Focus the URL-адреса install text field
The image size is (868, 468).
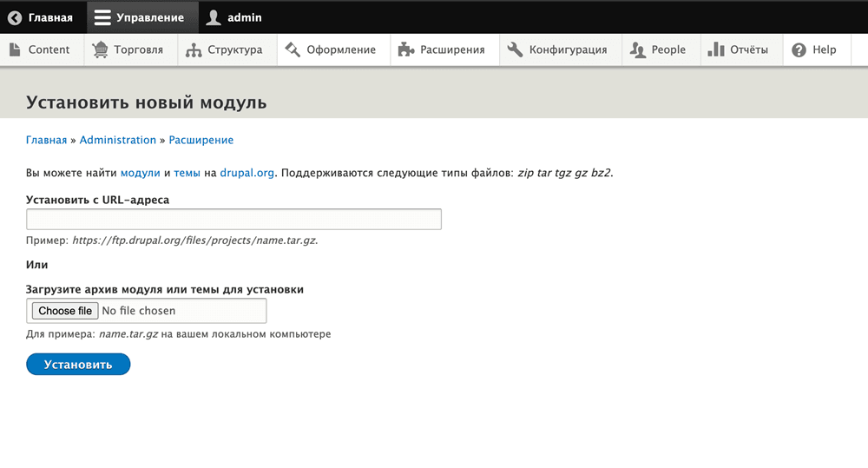(x=233, y=219)
